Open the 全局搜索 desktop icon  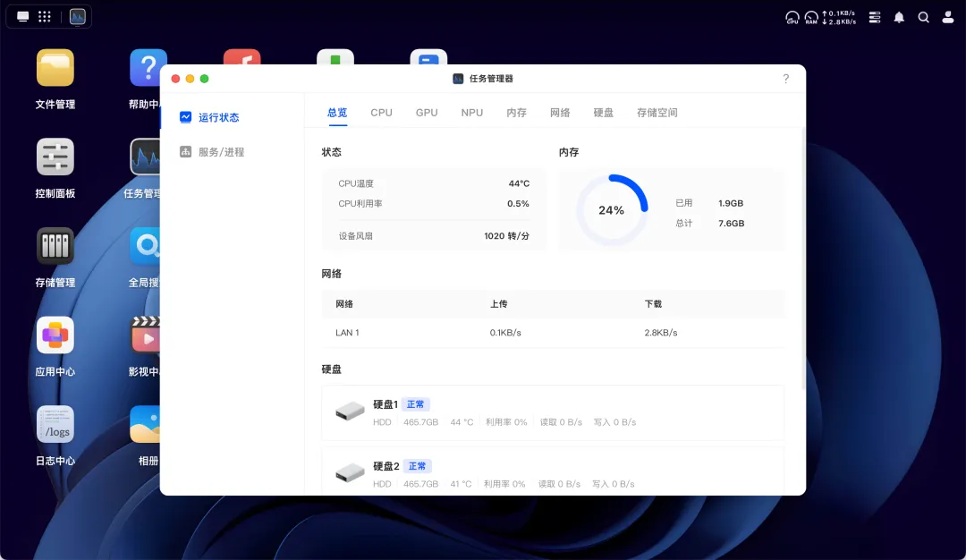pyautogui.click(x=146, y=246)
